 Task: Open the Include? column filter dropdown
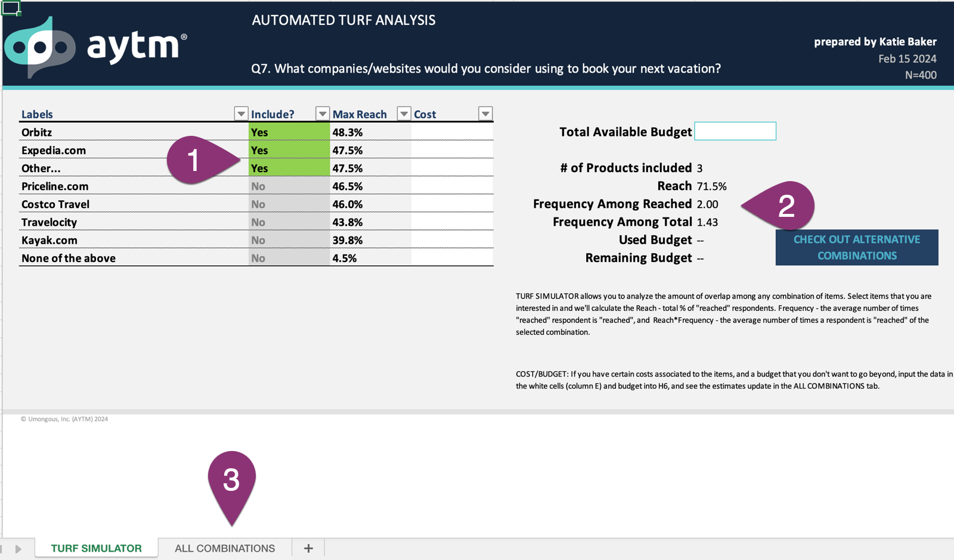(x=323, y=114)
